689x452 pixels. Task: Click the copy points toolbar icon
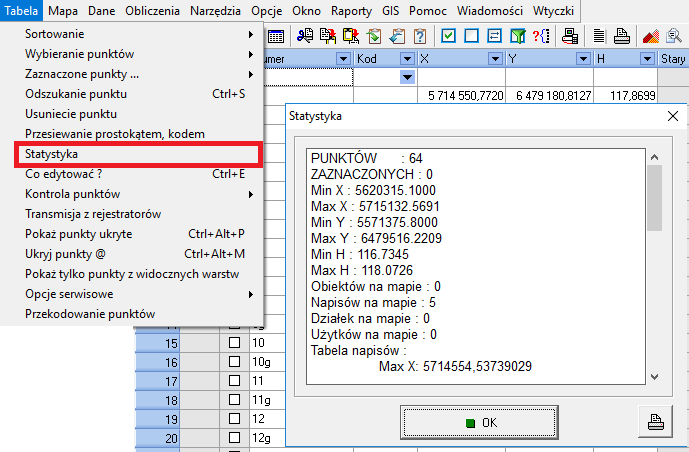328,36
